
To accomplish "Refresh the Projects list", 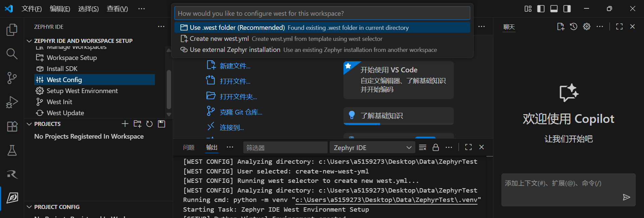I will [x=149, y=124].
